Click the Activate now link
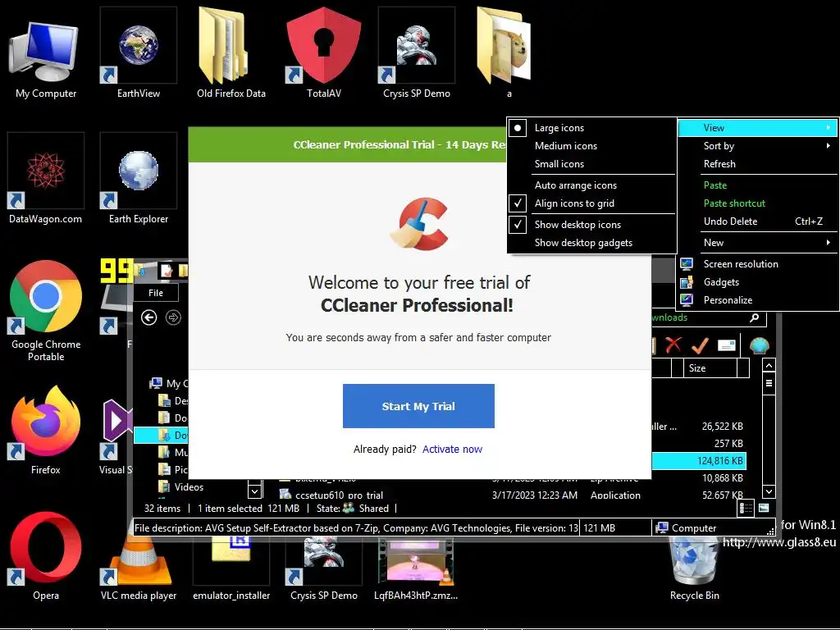 (x=452, y=450)
